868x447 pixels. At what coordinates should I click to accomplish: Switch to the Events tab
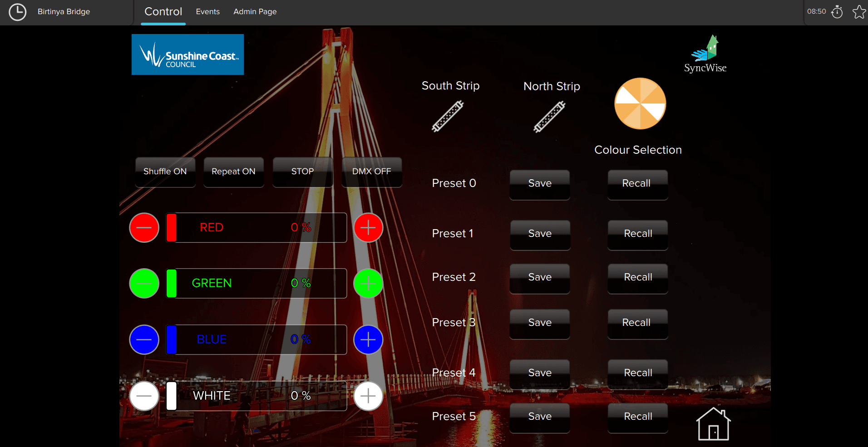[207, 12]
